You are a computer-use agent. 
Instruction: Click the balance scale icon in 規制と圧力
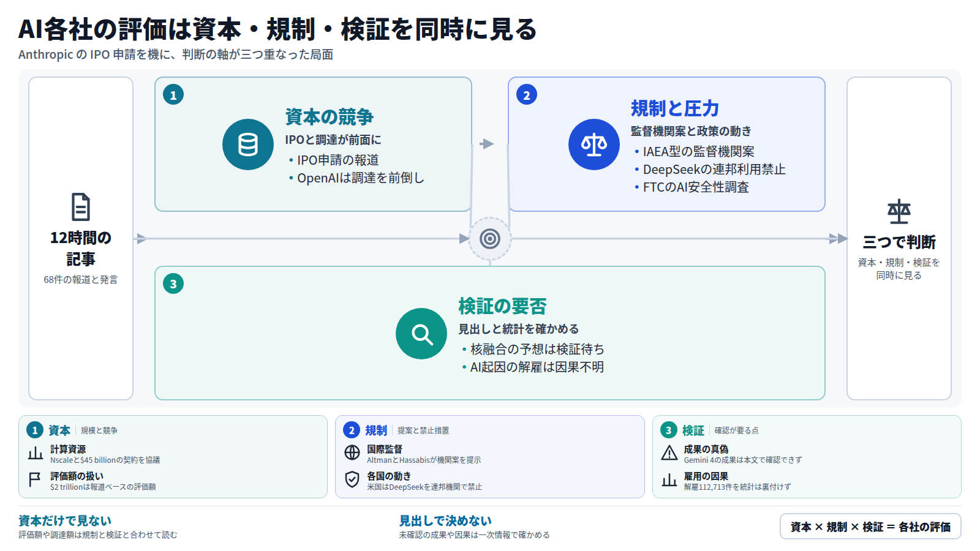pyautogui.click(x=594, y=144)
